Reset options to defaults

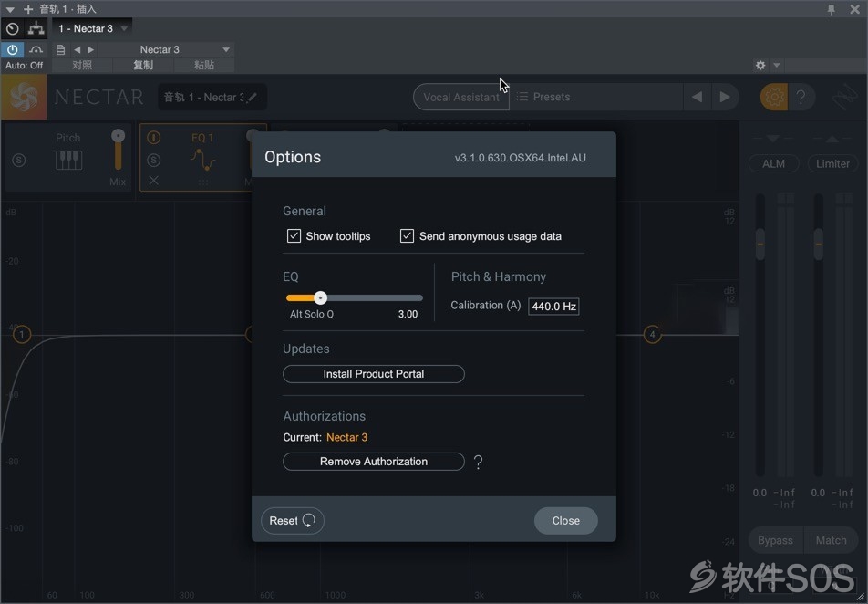[x=293, y=520]
